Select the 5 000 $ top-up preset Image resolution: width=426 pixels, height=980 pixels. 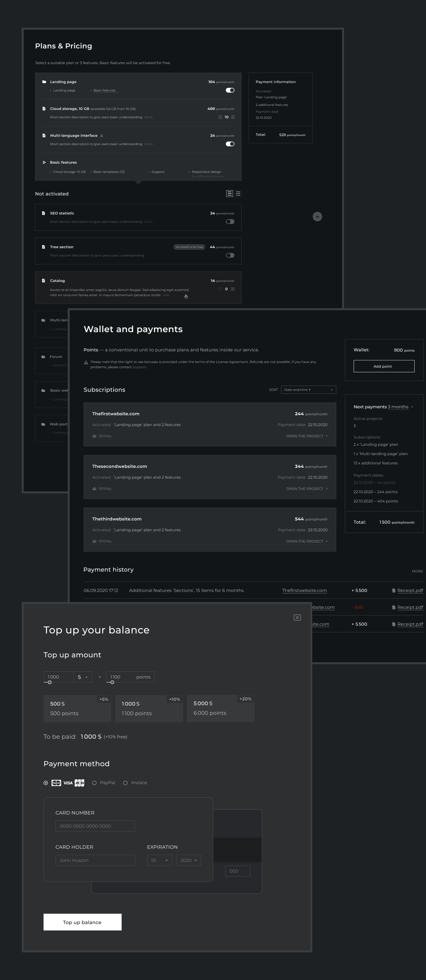[x=221, y=708]
